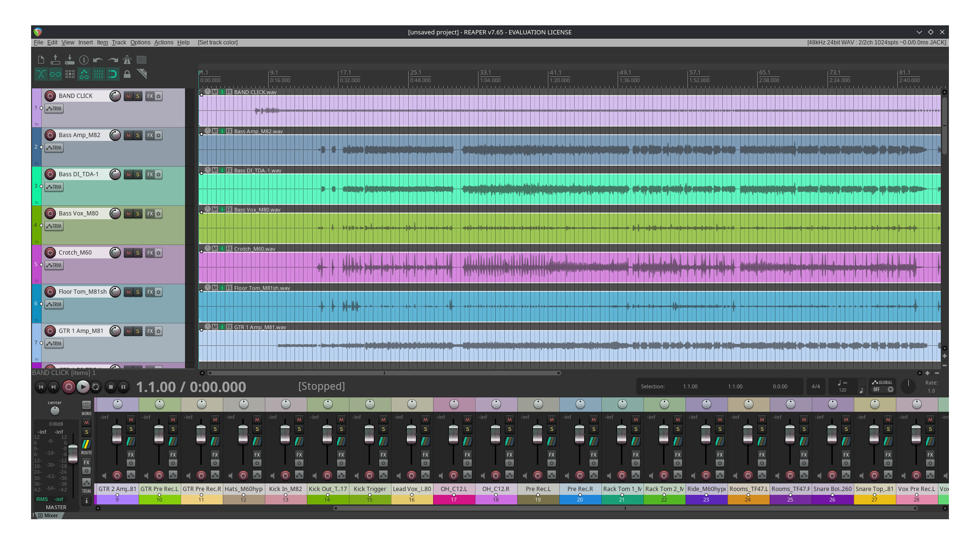The image size is (980, 556).
Task: Solo the Bass DI_TDA-1 track
Action: pyautogui.click(x=138, y=175)
